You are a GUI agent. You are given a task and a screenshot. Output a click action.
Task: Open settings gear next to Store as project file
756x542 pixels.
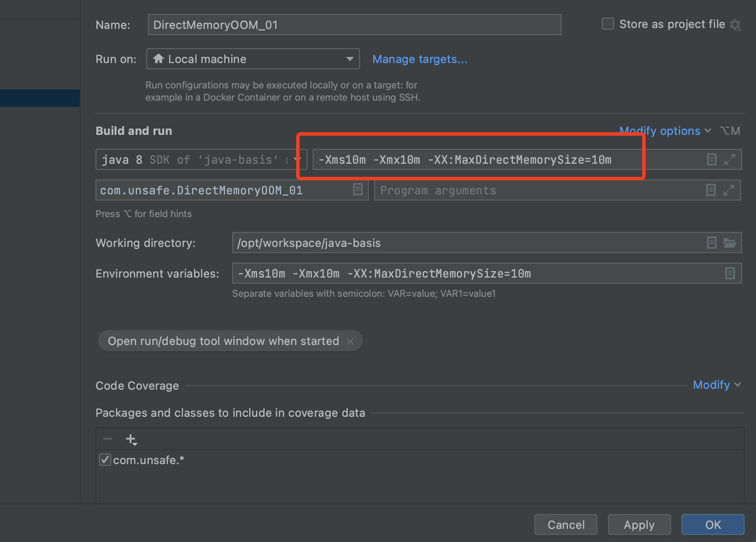[x=735, y=25]
